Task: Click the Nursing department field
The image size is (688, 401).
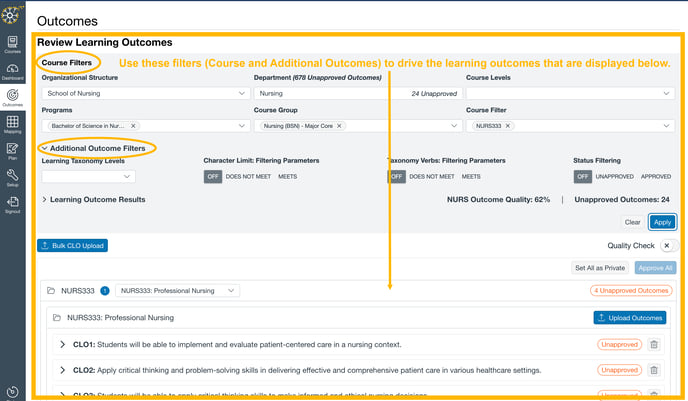Action: [358, 93]
